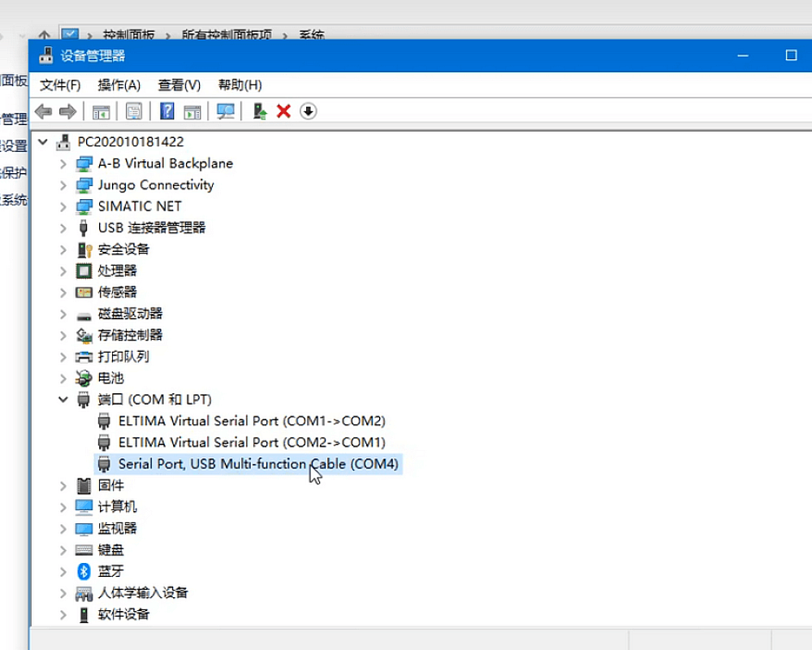Open the 查看(V) menu
Screen dimensions: 812x650
point(179,85)
